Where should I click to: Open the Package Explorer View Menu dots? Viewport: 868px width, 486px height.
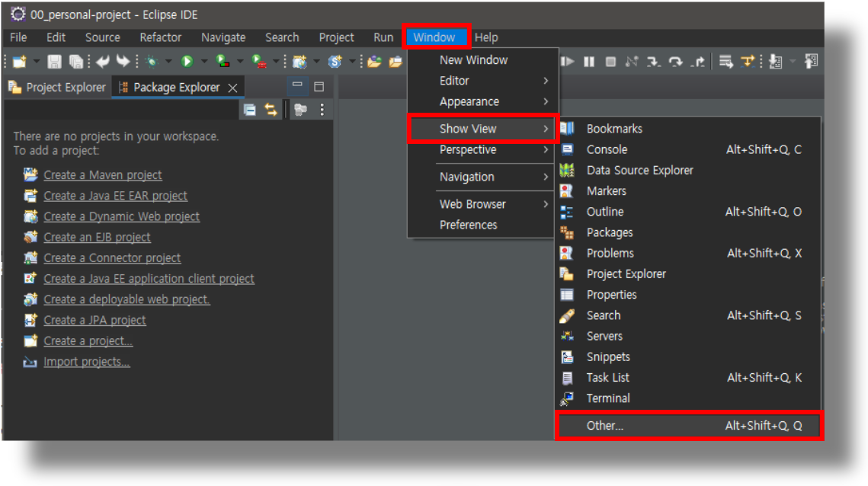tap(322, 110)
